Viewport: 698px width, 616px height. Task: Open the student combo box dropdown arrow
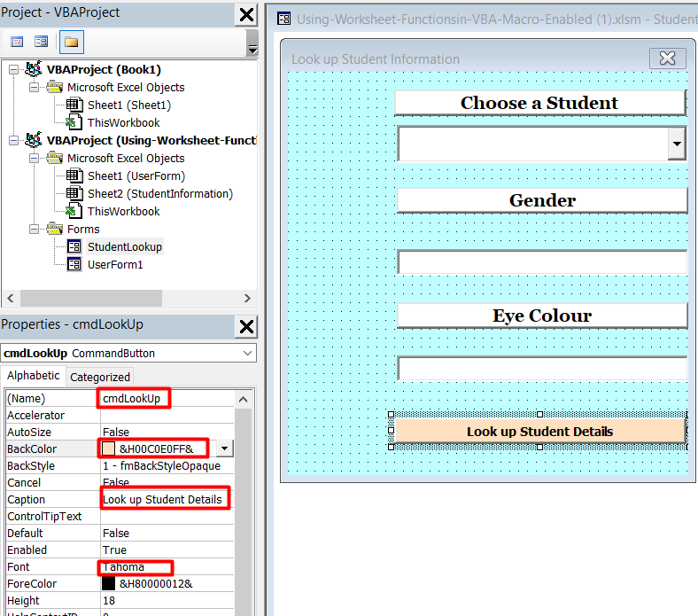[677, 144]
